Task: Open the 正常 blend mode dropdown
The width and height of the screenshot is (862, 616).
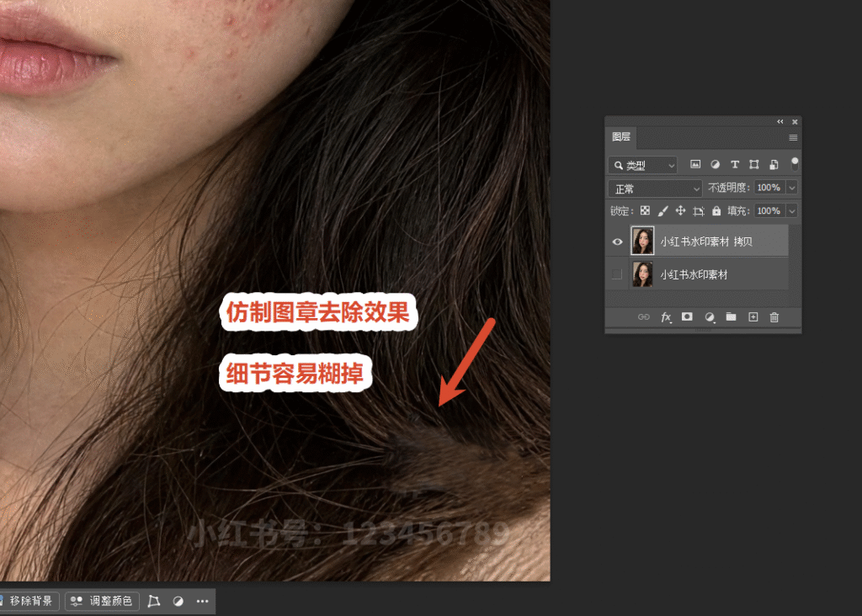Action: coord(655,189)
